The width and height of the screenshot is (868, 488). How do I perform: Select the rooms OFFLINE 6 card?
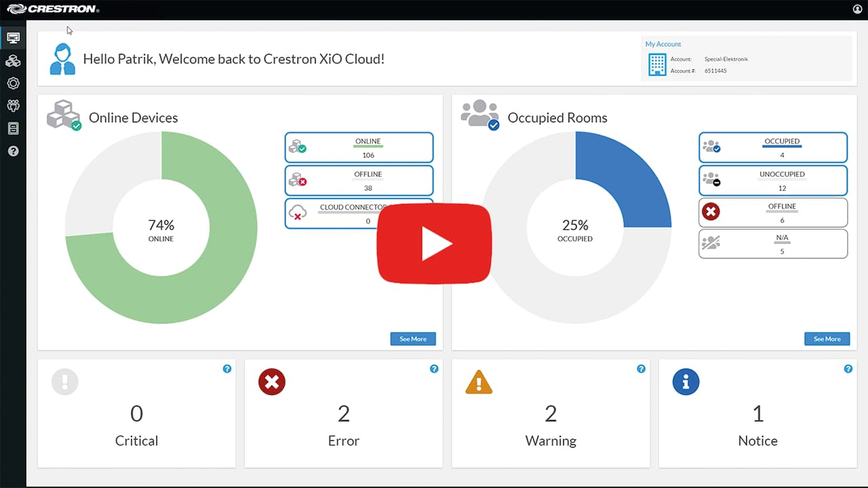click(773, 212)
